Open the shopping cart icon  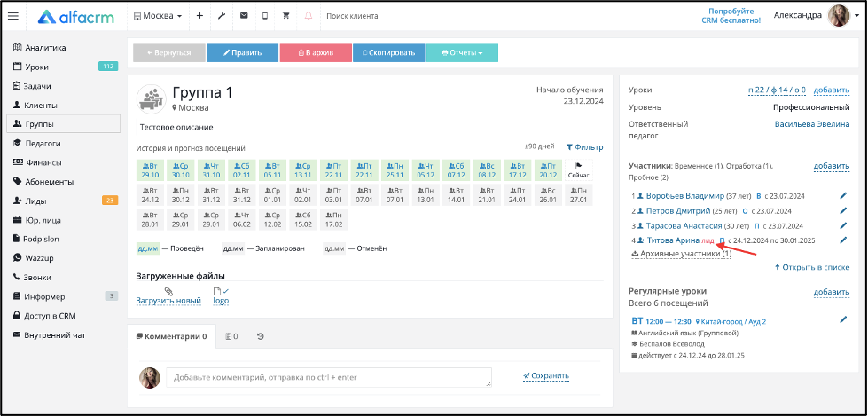tap(285, 16)
